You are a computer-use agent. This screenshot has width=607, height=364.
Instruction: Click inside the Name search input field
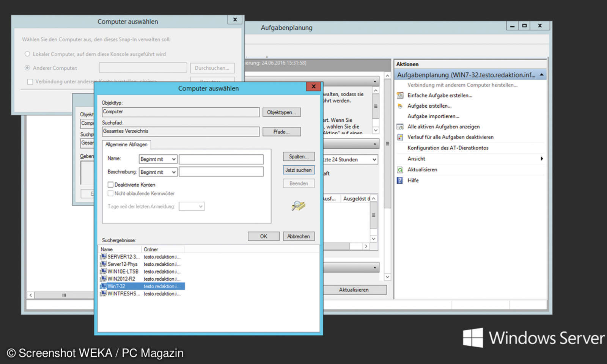click(x=221, y=159)
